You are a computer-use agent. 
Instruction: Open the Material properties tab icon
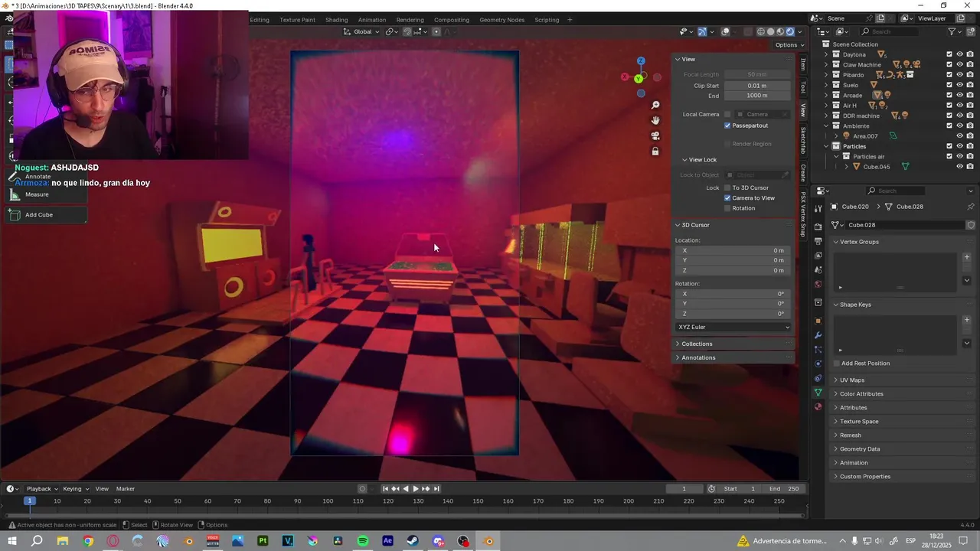point(818,407)
